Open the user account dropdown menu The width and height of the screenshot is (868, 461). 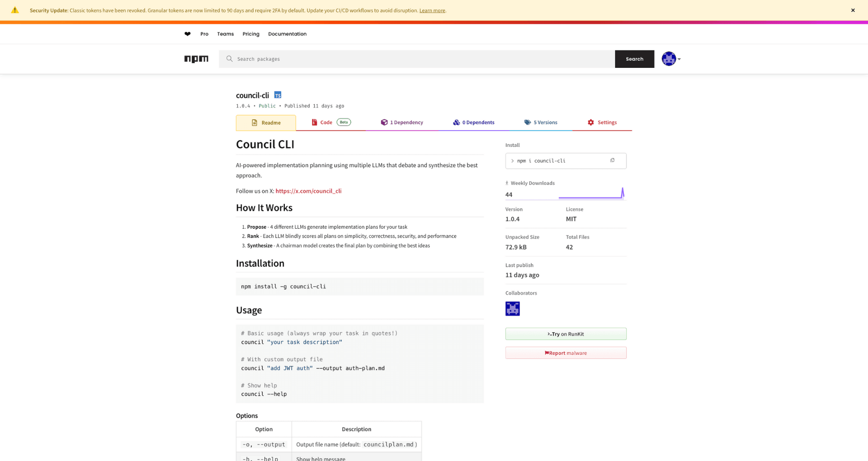pyautogui.click(x=668, y=59)
